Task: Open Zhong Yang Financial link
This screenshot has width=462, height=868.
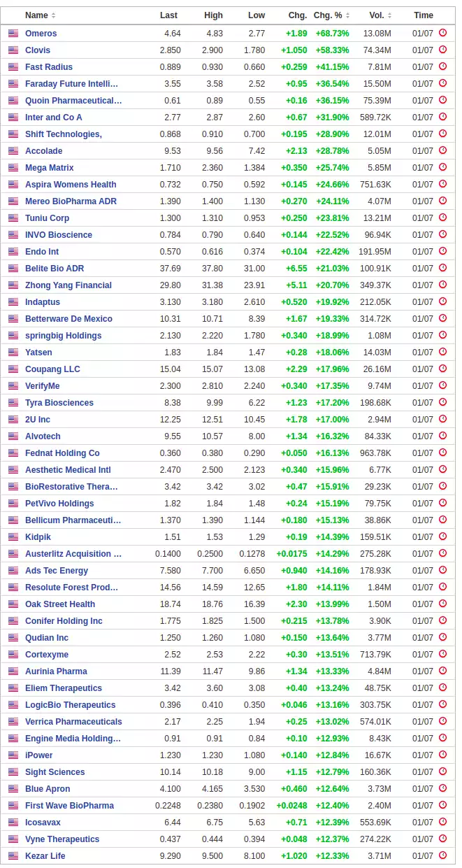Action: click(x=68, y=285)
